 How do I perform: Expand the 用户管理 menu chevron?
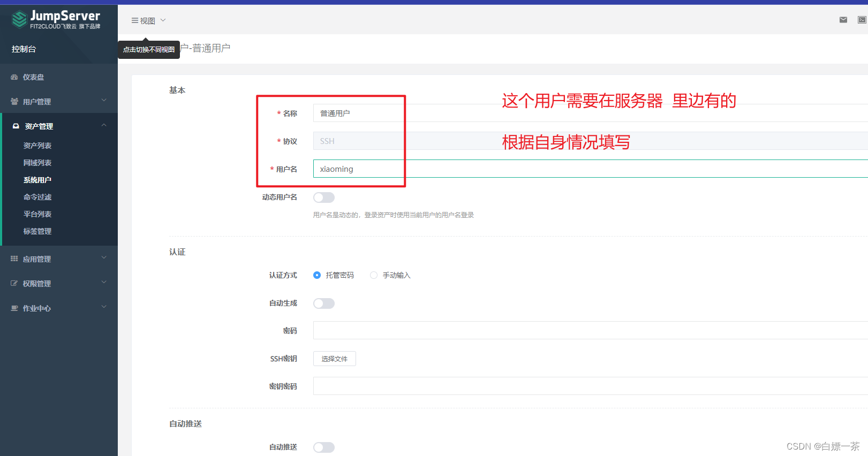coord(104,100)
